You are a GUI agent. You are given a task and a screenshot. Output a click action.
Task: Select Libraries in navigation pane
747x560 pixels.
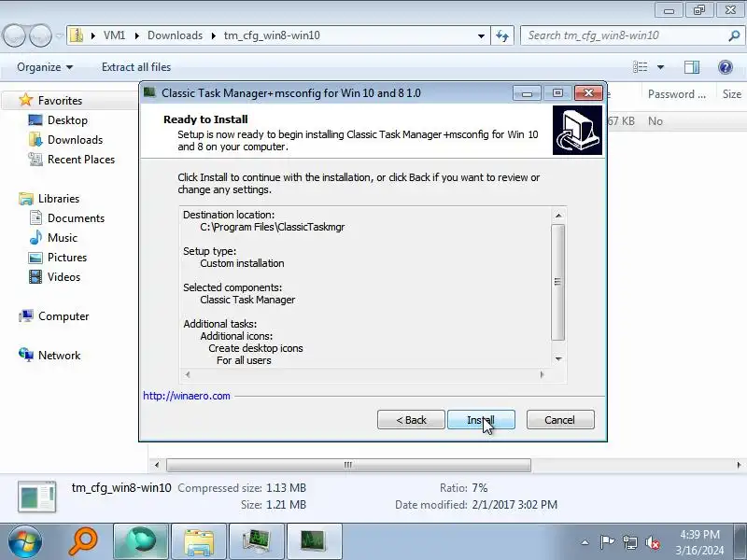(59, 198)
